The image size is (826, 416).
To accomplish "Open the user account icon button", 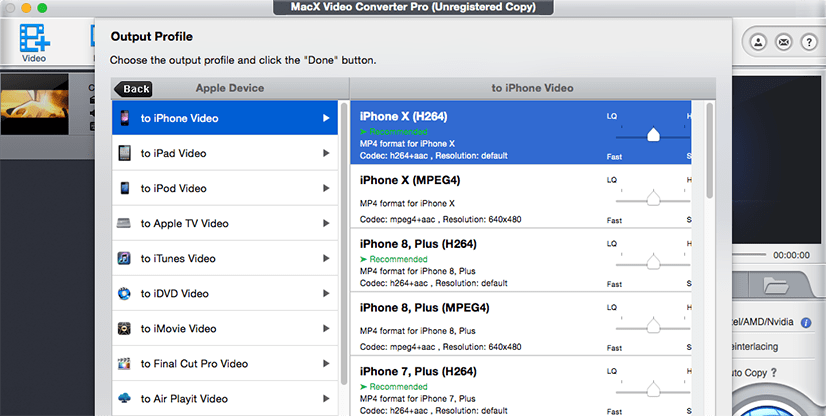I will [759, 42].
